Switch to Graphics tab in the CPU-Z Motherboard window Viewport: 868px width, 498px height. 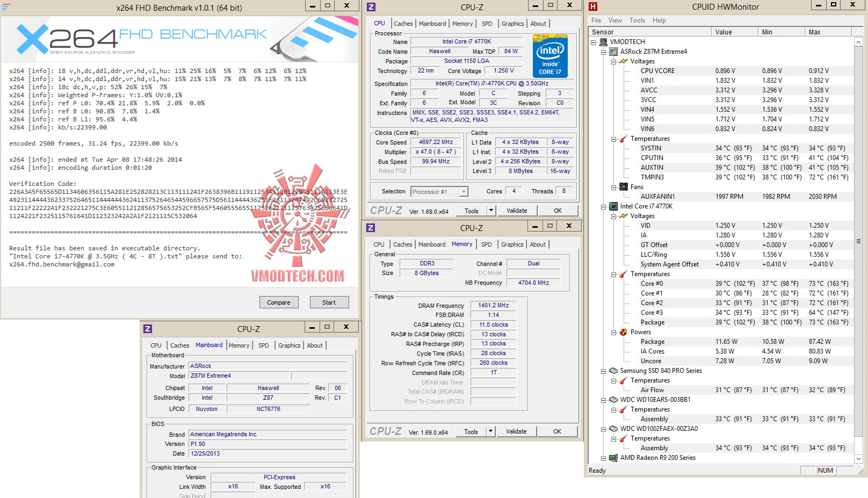[x=290, y=345]
